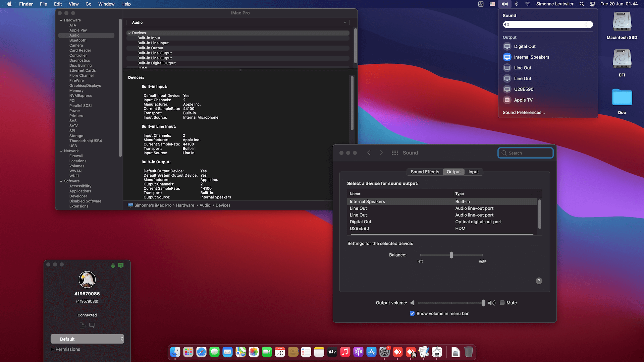644x362 pixels.
Task: Click the Sound volume icon in menu bar
Action: [505, 4]
